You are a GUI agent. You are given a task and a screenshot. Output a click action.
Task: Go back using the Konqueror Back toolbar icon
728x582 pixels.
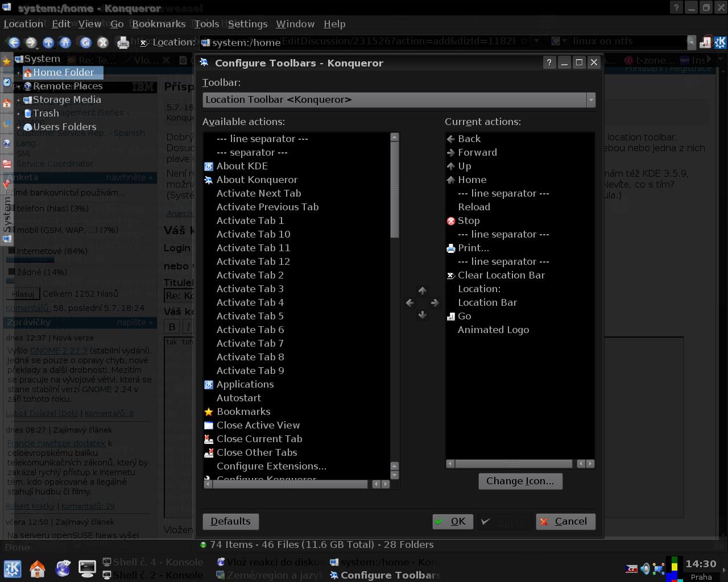coord(14,42)
